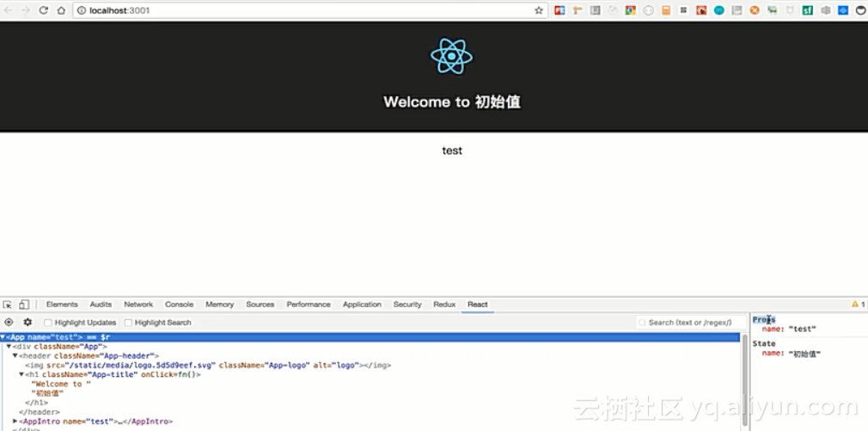Click the Welcome to heading

[x=452, y=102]
